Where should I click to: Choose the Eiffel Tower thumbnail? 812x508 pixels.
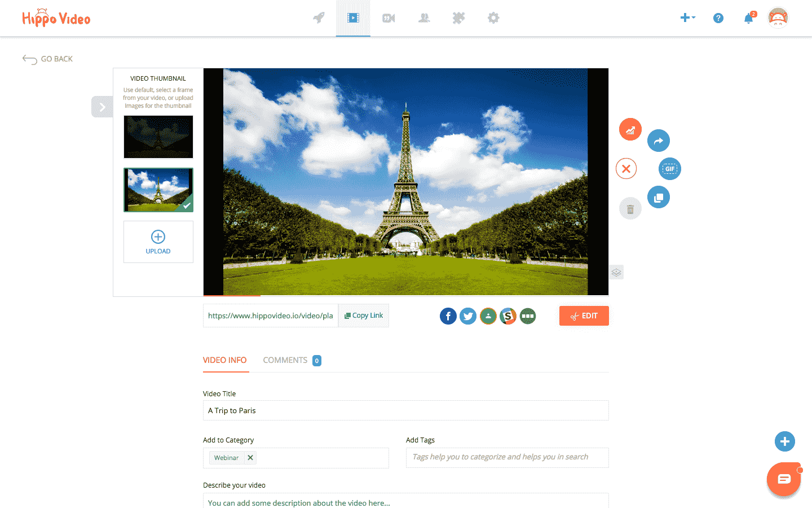coord(158,190)
